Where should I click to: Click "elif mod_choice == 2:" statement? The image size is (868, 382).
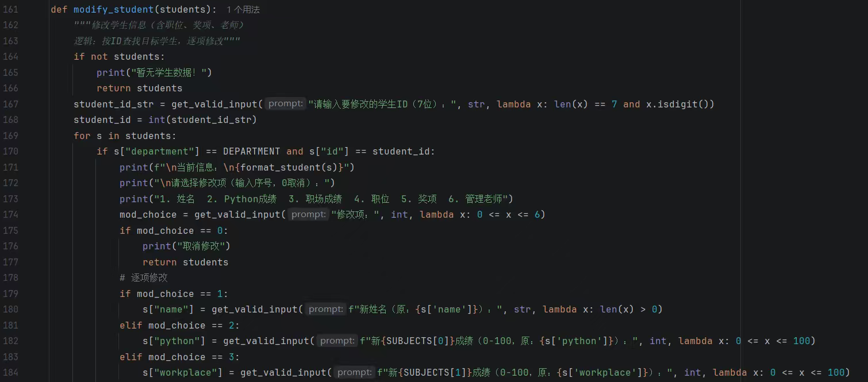[179, 326]
